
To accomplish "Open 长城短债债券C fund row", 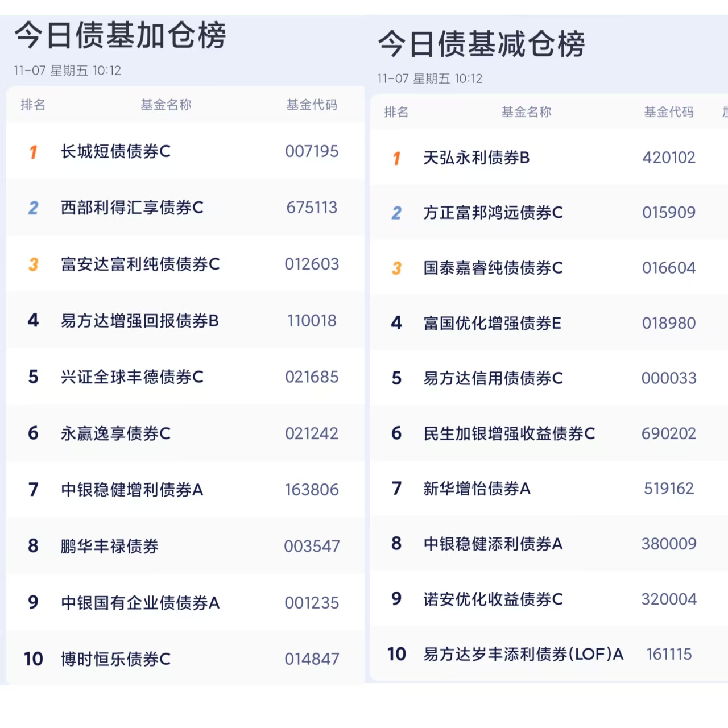I will coord(185,151).
